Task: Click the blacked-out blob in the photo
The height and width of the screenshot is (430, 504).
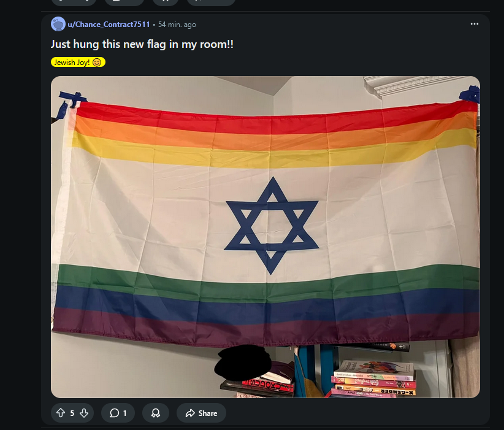Action: (243, 363)
